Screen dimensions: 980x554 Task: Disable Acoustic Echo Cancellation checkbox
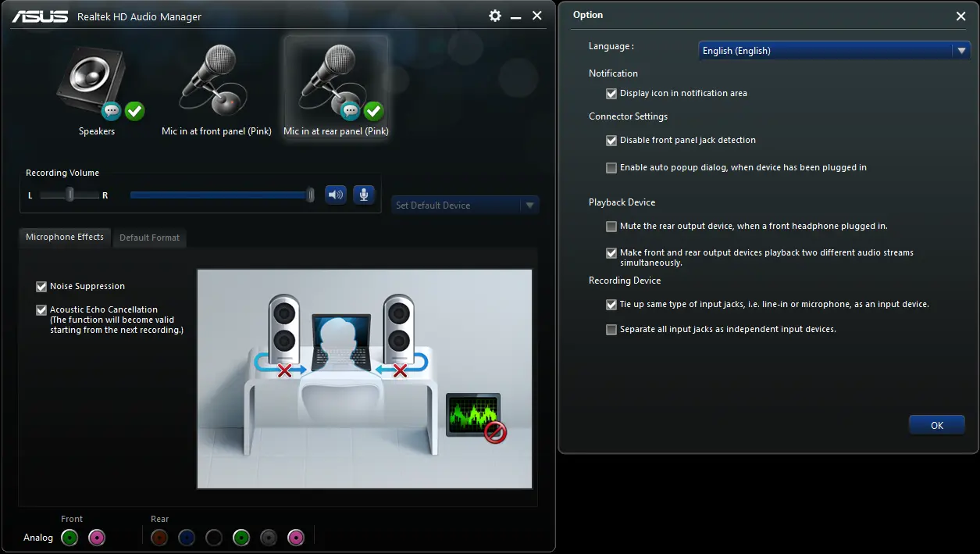[x=42, y=310]
